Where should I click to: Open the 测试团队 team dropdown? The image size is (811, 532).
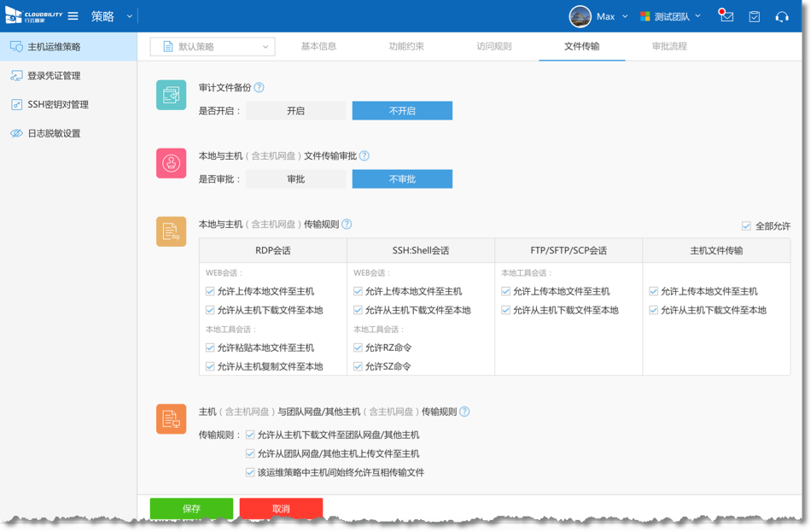click(x=671, y=16)
